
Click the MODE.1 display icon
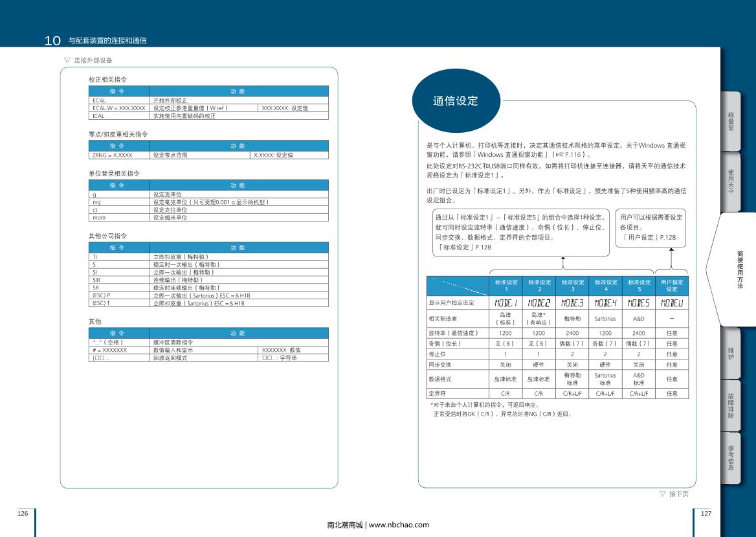pos(506,303)
